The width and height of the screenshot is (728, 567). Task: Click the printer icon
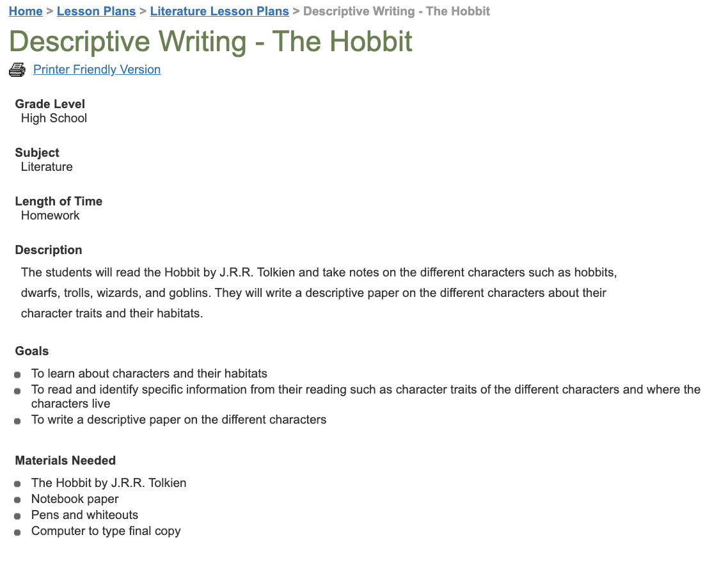tap(17, 69)
